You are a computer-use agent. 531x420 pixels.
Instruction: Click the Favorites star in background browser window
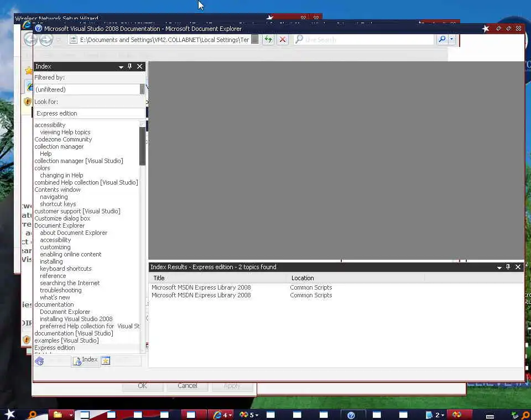[29, 70]
